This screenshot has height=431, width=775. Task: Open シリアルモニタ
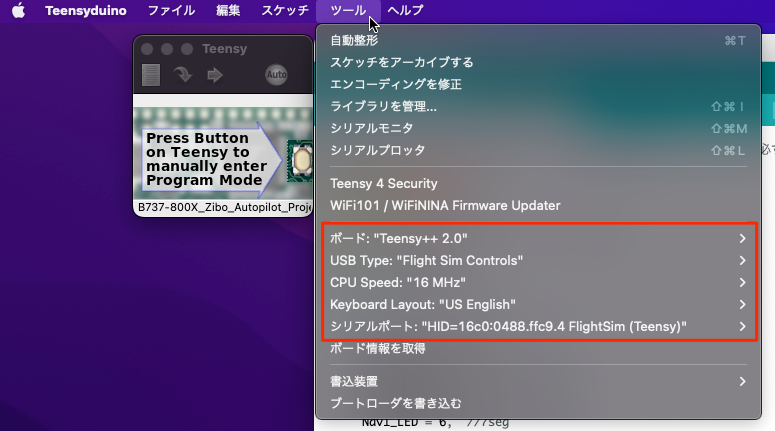click(x=538, y=128)
